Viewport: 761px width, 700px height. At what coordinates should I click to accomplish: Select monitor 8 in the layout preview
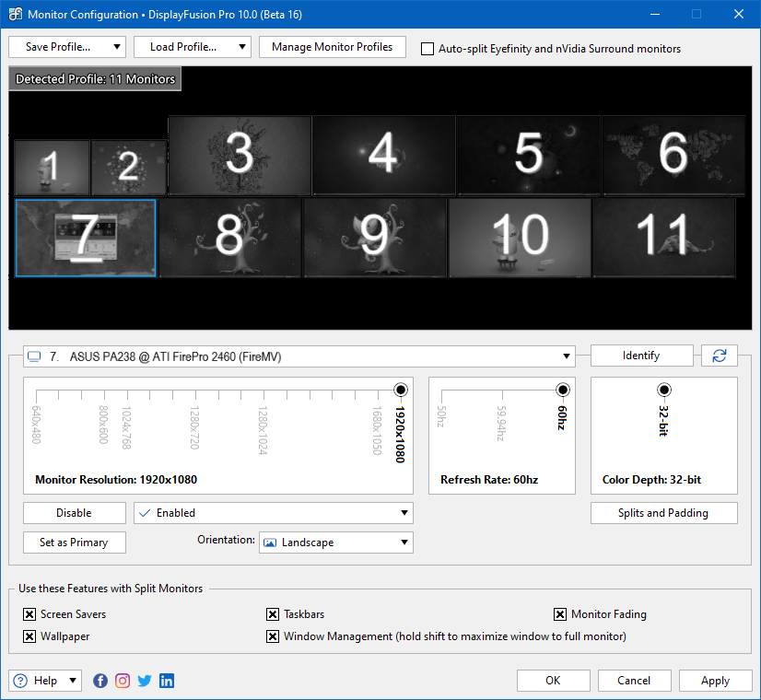click(x=230, y=238)
